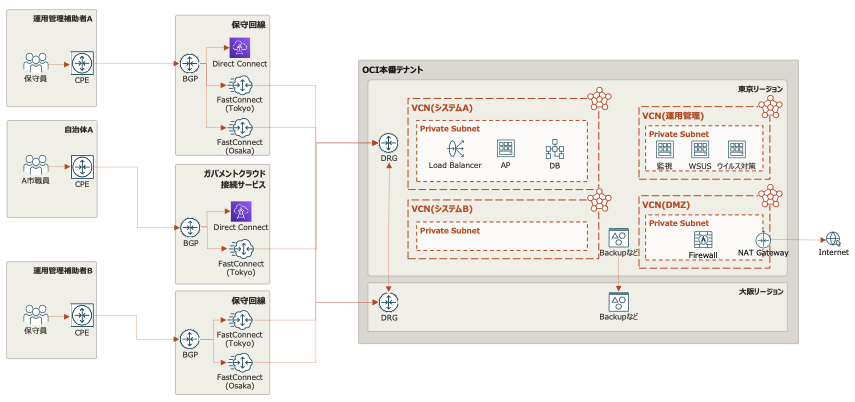
Task: Click the 保守員 people icon in 運用管理補助者B
Action: [36, 315]
